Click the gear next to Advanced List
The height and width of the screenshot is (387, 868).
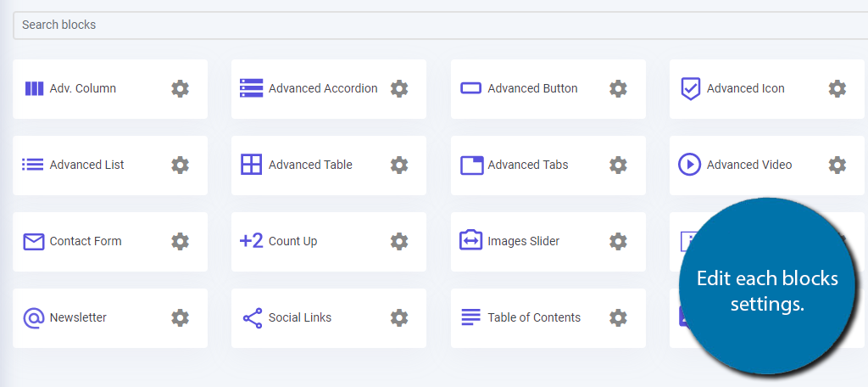[180, 165]
